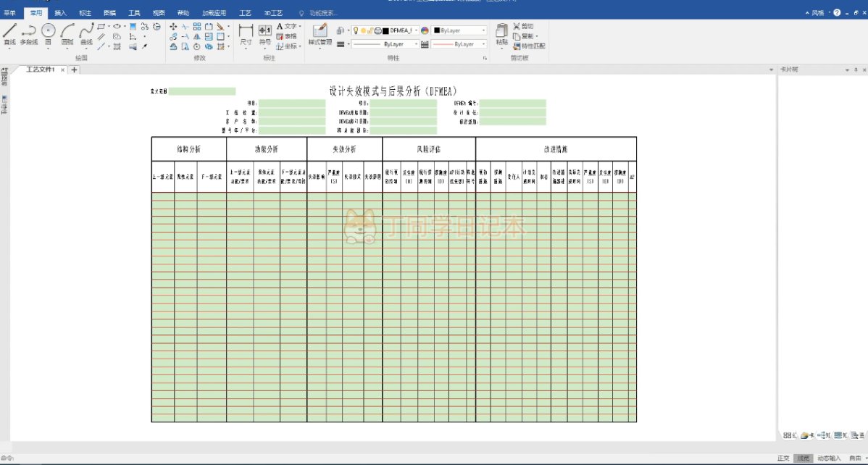
Task: Open 样式管理 style manager
Action: click(320, 34)
